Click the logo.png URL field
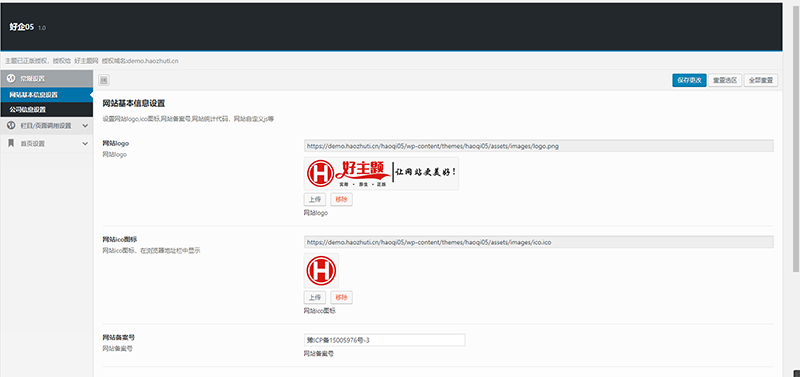The image size is (800, 377). (539, 146)
